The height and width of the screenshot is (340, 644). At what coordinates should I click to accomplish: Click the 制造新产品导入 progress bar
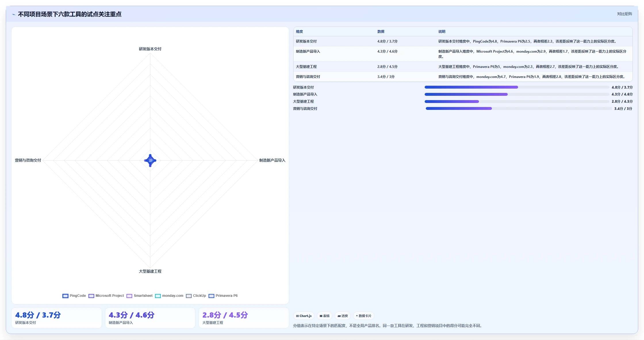click(517, 94)
